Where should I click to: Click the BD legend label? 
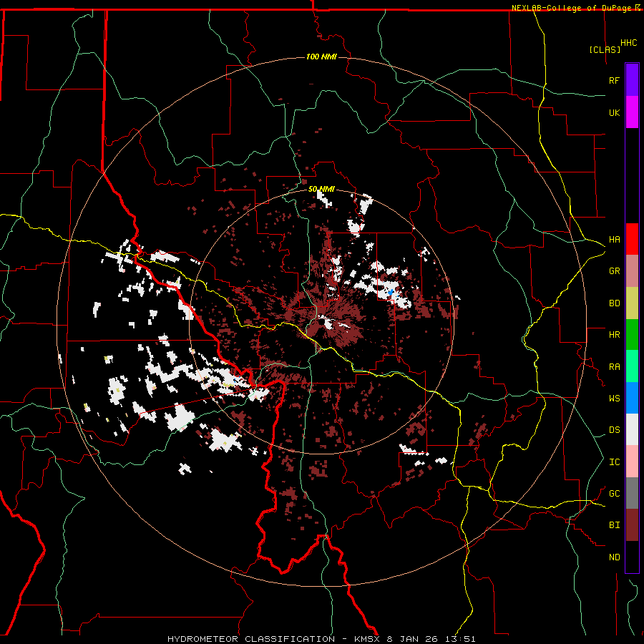pos(614,303)
